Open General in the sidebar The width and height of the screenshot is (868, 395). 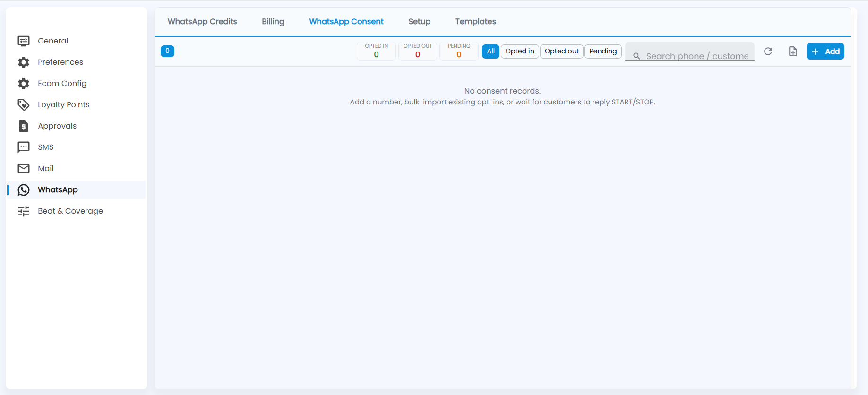[x=76, y=41]
